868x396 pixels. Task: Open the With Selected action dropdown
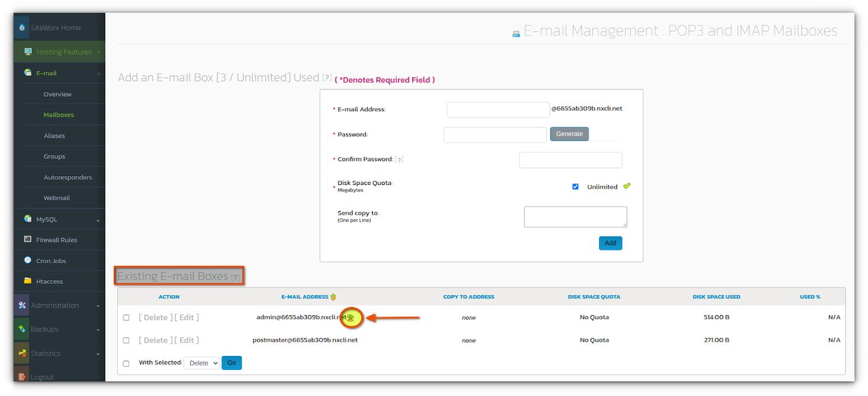[x=201, y=362]
